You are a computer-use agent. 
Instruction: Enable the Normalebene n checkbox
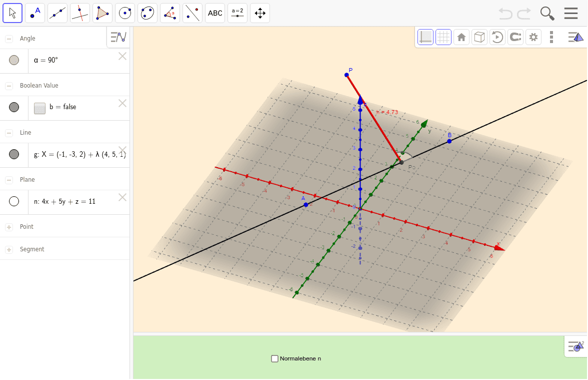(274, 358)
